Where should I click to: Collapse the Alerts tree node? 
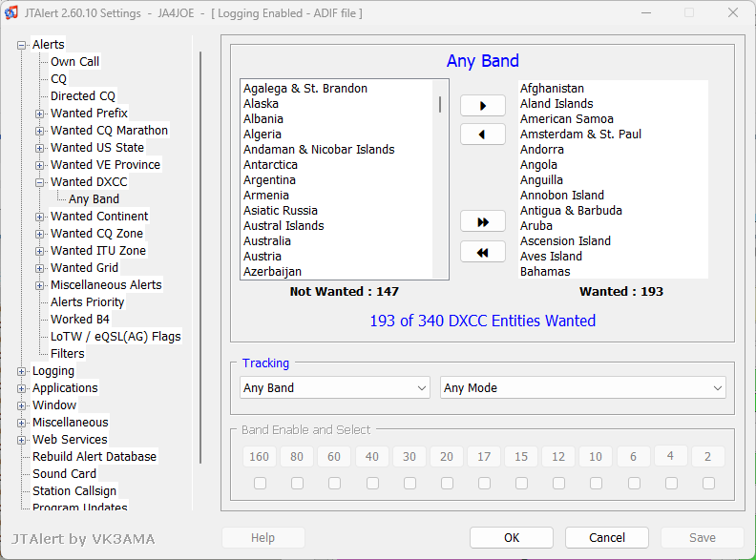coord(21,45)
